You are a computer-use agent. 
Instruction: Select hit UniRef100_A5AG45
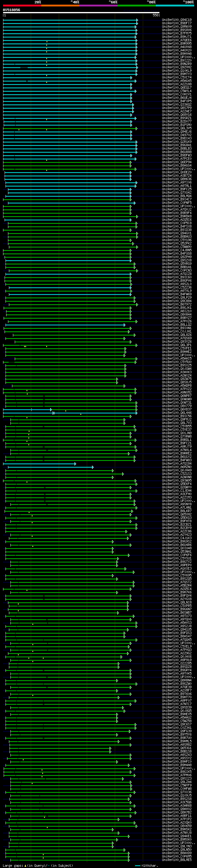click(177, 81)
